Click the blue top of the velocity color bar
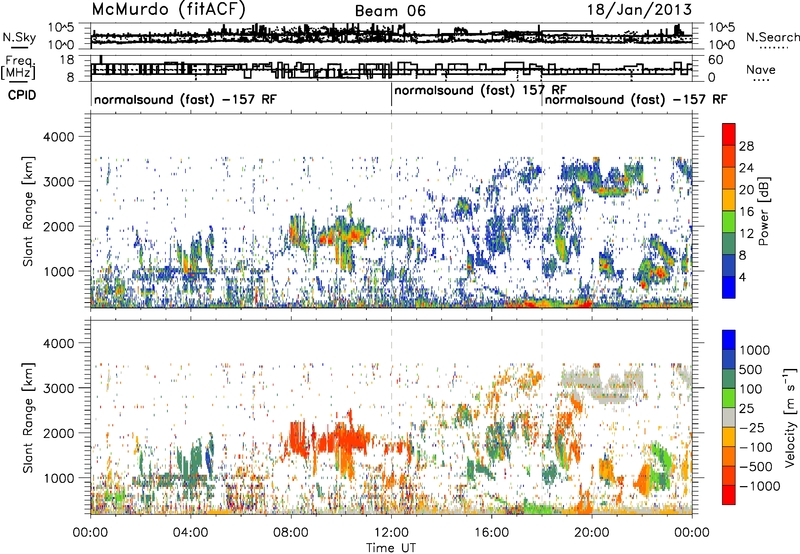Screen dimensions: 800x554 pos(729,340)
